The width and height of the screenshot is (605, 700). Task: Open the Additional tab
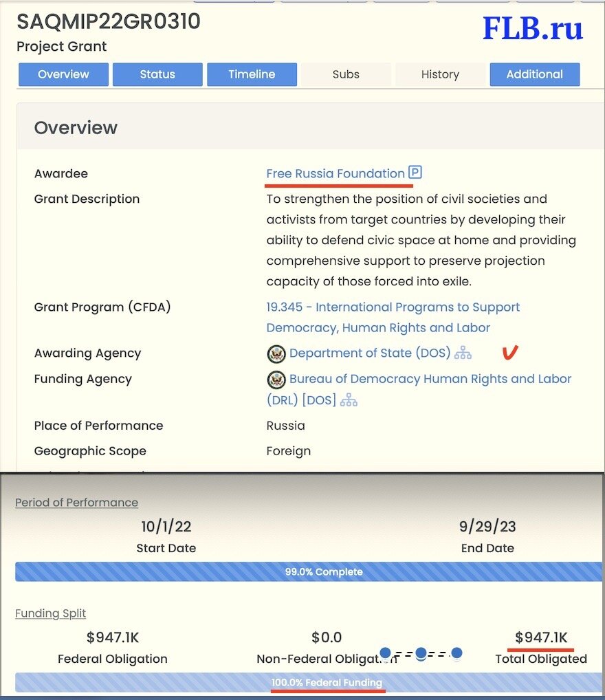pos(535,74)
